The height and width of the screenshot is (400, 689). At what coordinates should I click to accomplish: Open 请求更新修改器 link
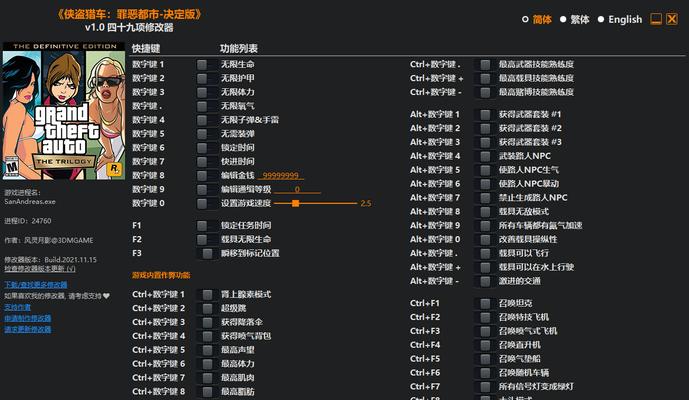tap(28, 329)
